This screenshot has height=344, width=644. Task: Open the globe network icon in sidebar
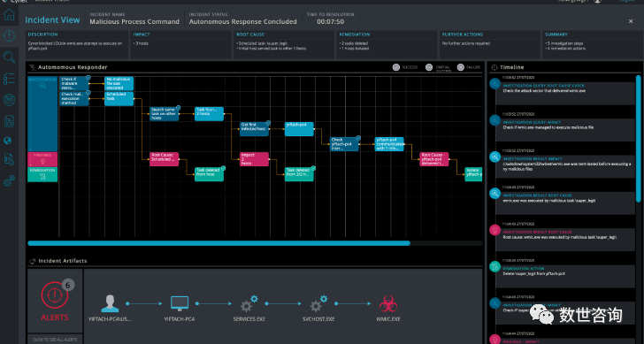7,141
